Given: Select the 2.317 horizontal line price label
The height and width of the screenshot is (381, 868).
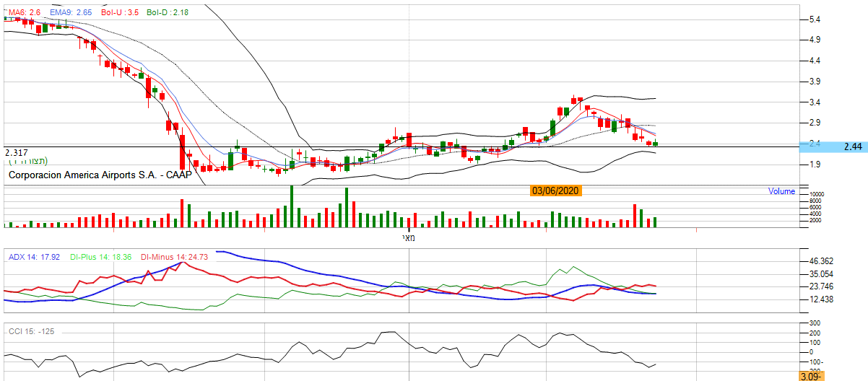Looking at the screenshot, I should click(16, 153).
